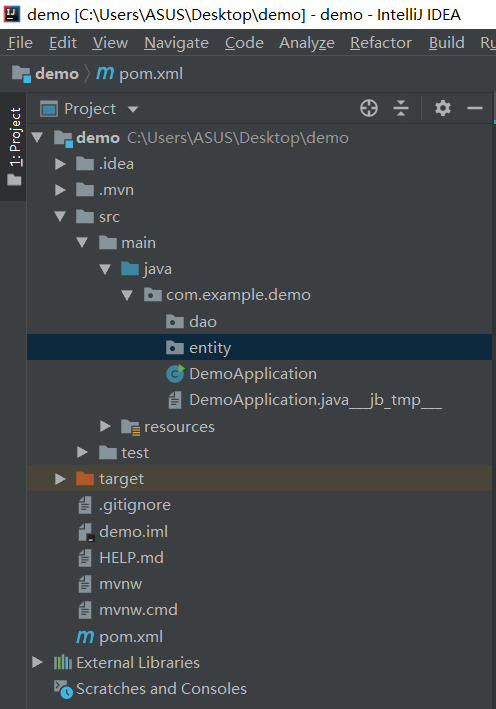Viewport: 496px width, 709px height.
Task: Open the Build menu
Action: [447, 43]
